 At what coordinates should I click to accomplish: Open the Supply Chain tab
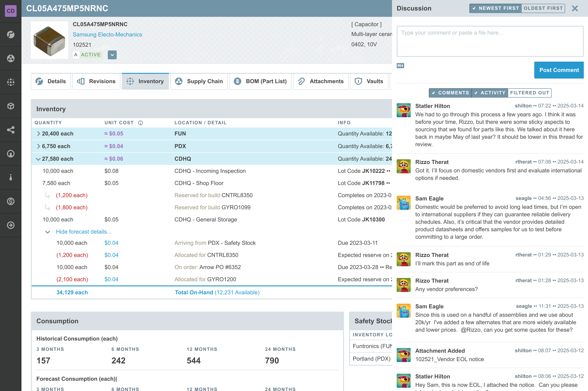point(199,81)
